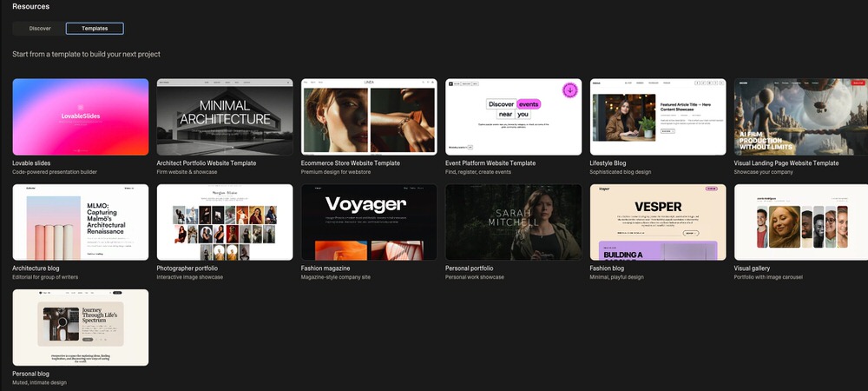Click the Visual Landing Page Website Template title

[786, 163]
